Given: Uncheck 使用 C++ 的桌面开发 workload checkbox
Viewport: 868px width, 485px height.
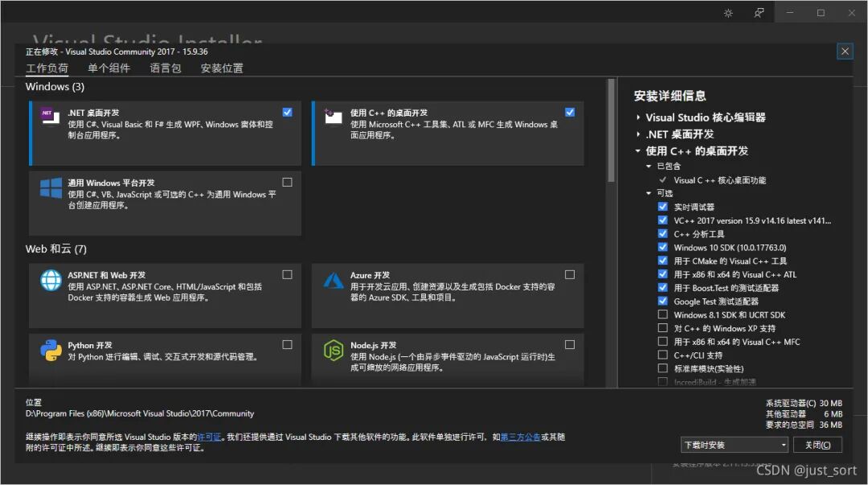Looking at the screenshot, I should pyautogui.click(x=570, y=112).
